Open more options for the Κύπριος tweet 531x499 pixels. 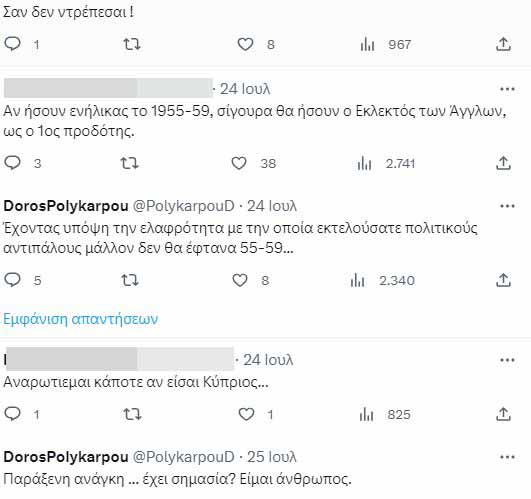tap(507, 360)
